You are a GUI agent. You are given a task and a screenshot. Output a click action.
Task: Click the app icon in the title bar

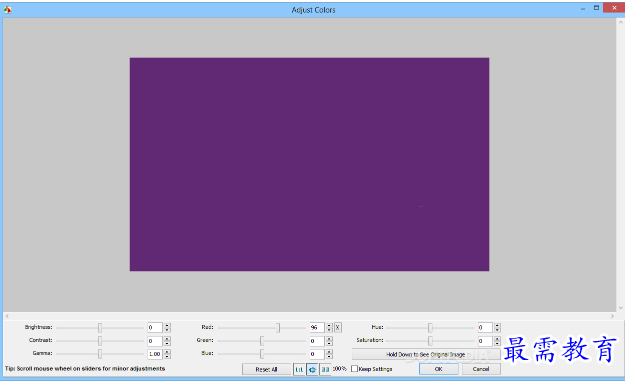(8, 10)
